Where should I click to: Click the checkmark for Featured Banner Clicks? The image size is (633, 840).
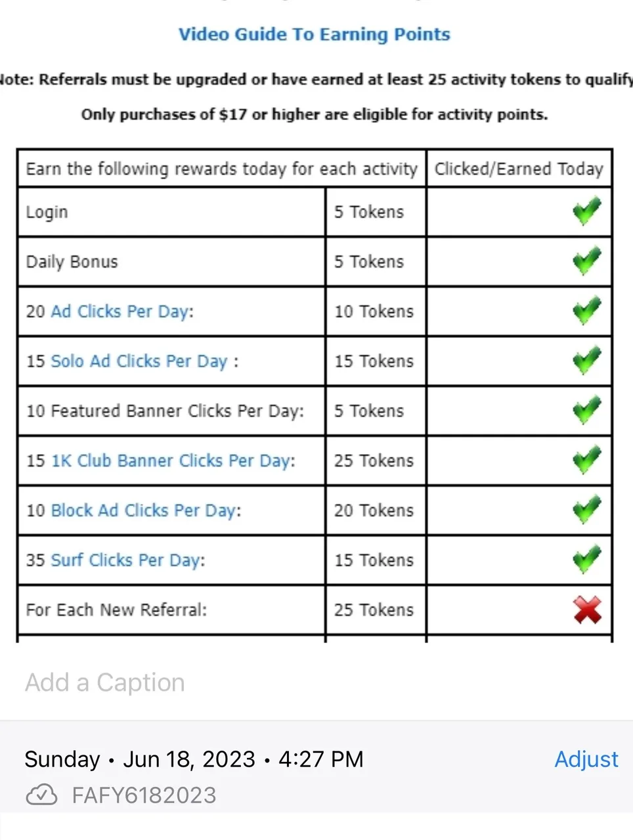point(586,411)
